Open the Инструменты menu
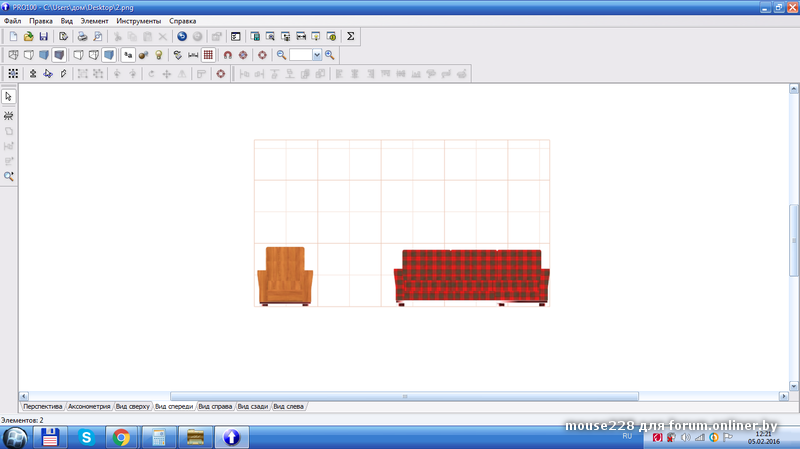The image size is (800, 449). click(x=139, y=21)
